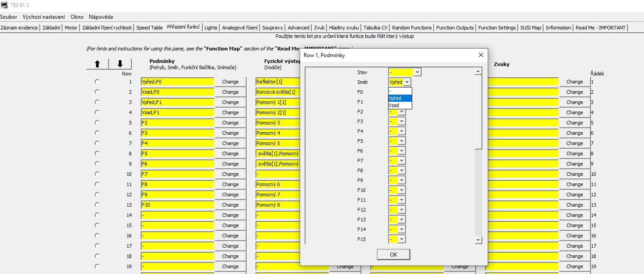644x274 pixels.
Task: Open the F7 dropdown in the dialog
Action: click(x=401, y=161)
